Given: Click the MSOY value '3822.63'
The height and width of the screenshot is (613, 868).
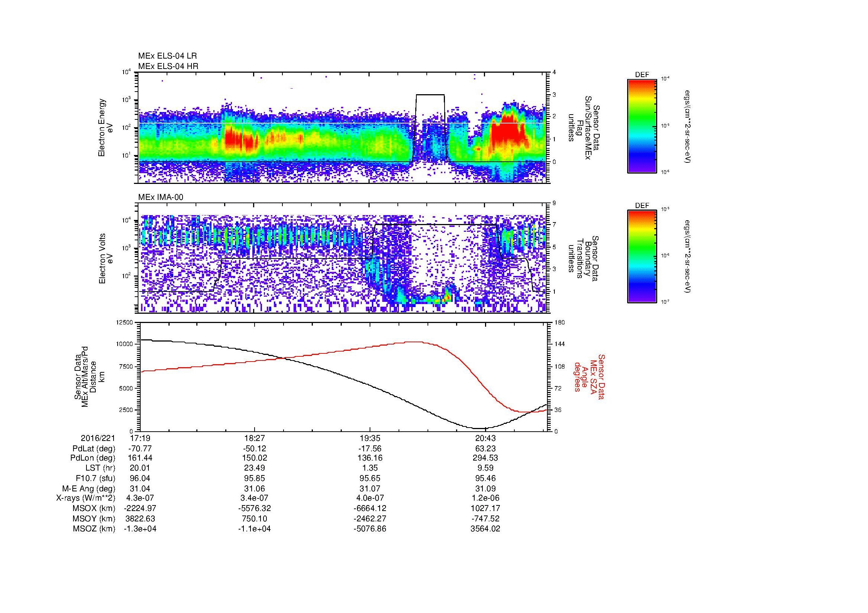Looking at the screenshot, I should 140,518.
